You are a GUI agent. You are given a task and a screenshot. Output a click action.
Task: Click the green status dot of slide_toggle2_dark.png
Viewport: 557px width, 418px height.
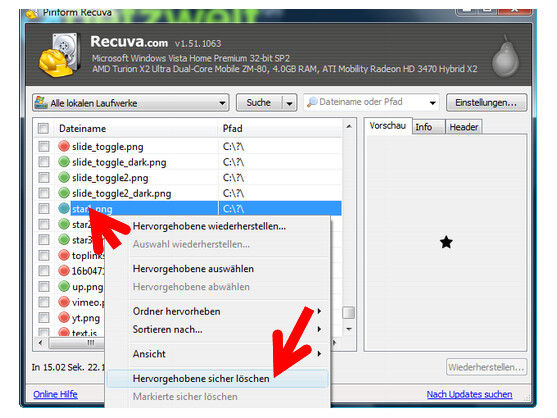[x=64, y=193]
